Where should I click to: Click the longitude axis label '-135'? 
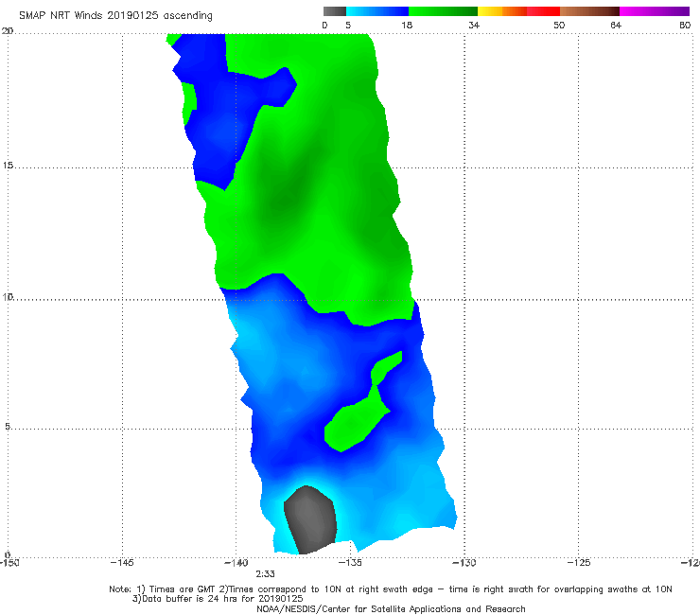(350, 562)
